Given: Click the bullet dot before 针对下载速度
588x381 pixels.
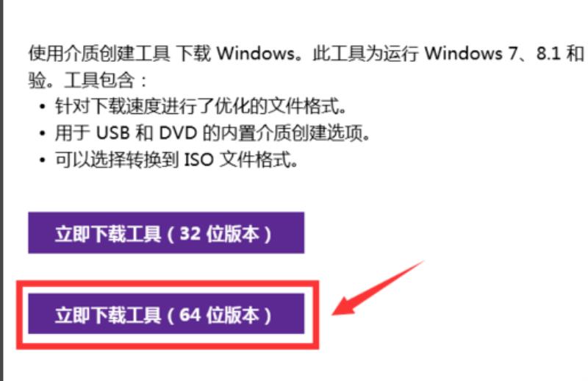Looking at the screenshot, I should [43, 107].
